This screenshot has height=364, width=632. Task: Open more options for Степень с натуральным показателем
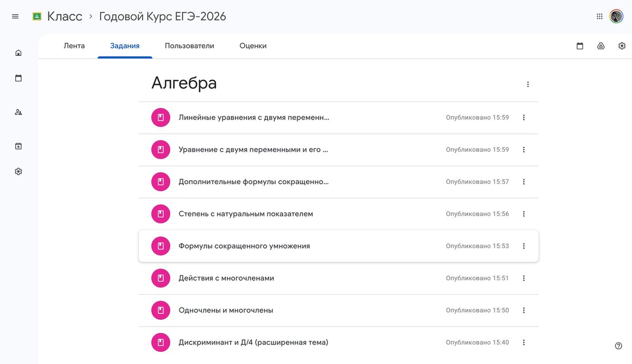point(524,214)
